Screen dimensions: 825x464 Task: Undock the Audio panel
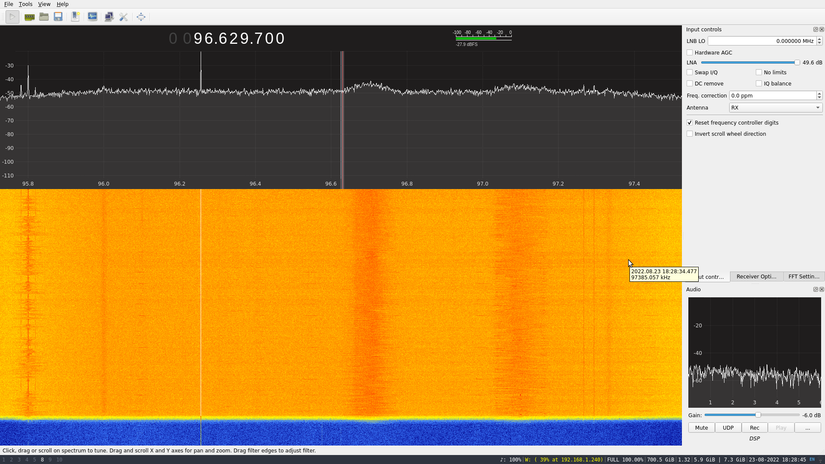[816, 289]
